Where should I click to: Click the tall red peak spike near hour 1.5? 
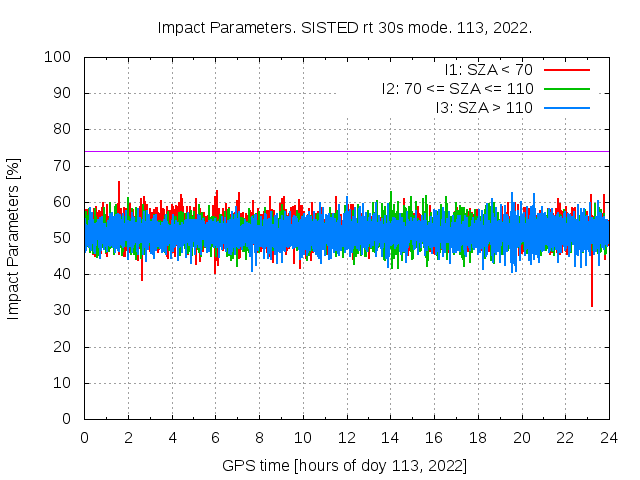(119, 188)
